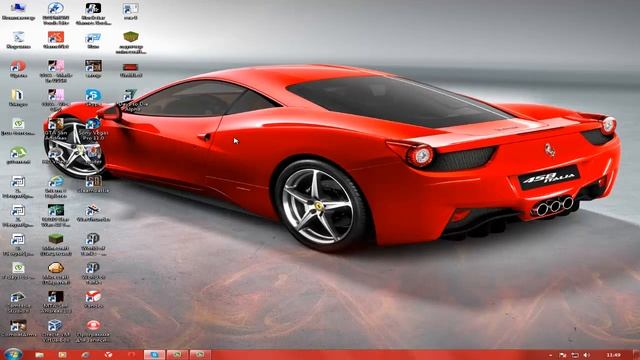Viewport: 640px width, 360px height.
Task: Click the Show desktop strip
Action: (x=636, y=355)
